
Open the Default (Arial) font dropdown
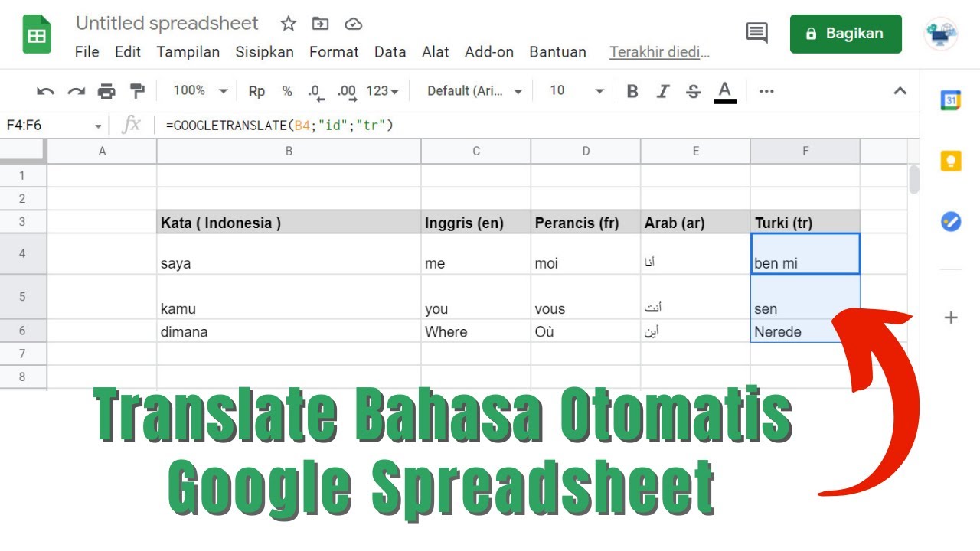tap(475, 91)
